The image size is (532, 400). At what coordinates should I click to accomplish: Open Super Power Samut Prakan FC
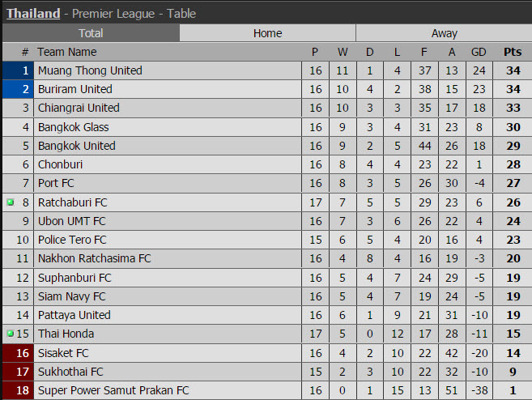[x=113, y=390]
